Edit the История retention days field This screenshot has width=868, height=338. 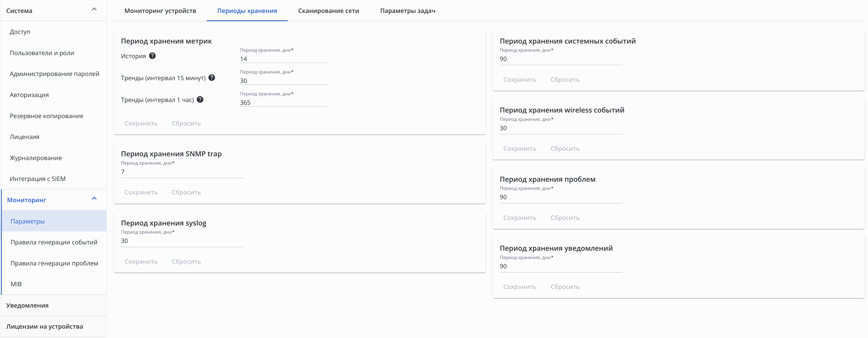point(283,59)
